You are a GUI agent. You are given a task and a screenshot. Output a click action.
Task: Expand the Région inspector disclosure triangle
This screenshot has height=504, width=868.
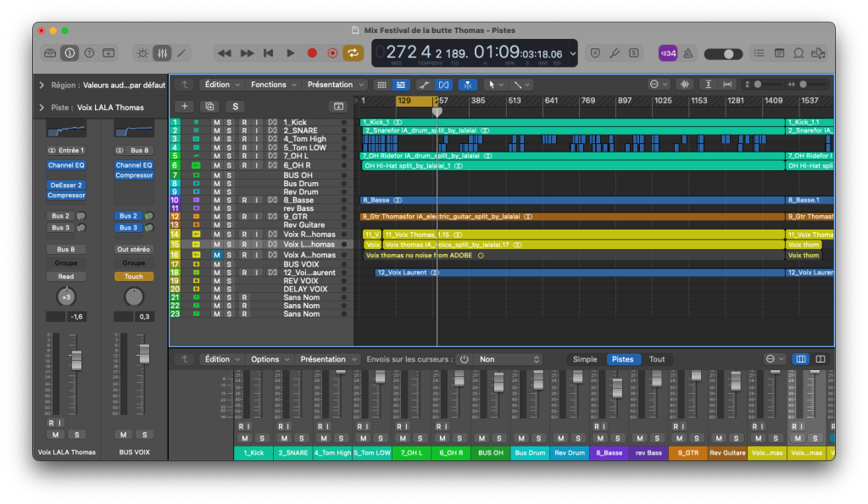point(42,85)
